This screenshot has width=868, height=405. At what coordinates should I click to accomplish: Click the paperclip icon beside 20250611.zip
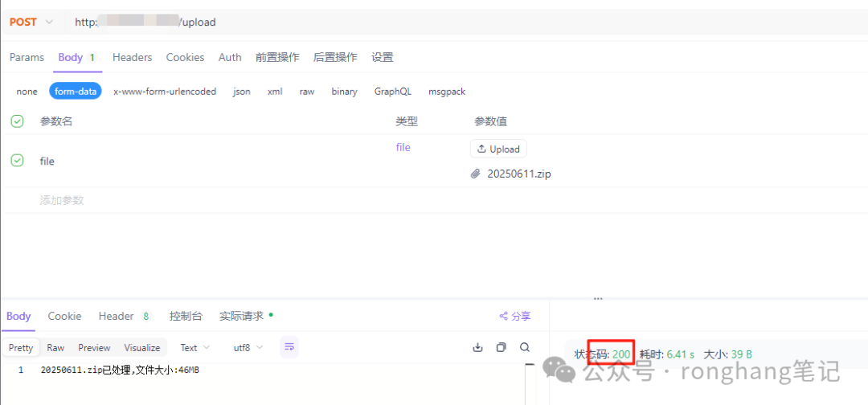[476, 174]
